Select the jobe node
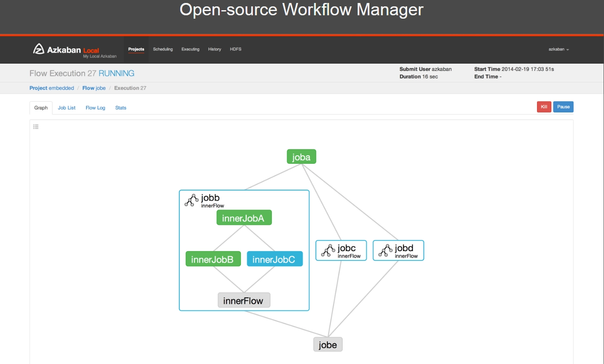 (x=328, y=344)
